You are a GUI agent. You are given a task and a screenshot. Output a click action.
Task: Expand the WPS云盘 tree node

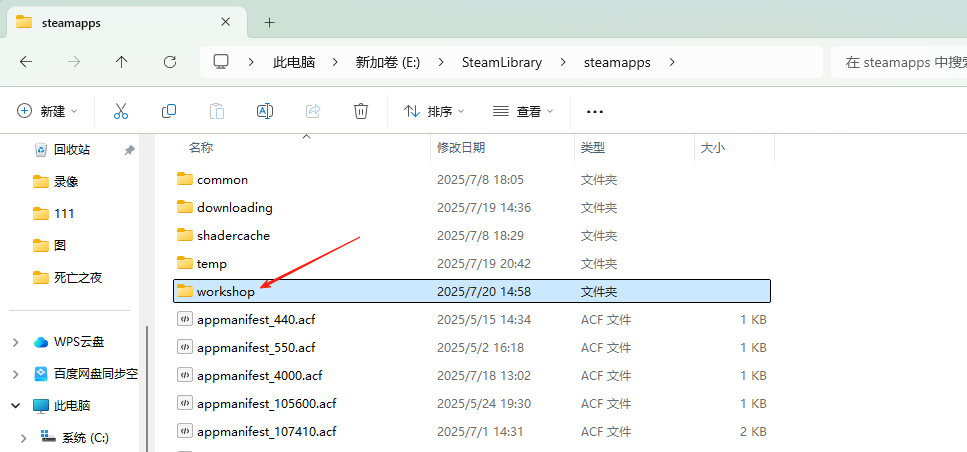point(15,342)
